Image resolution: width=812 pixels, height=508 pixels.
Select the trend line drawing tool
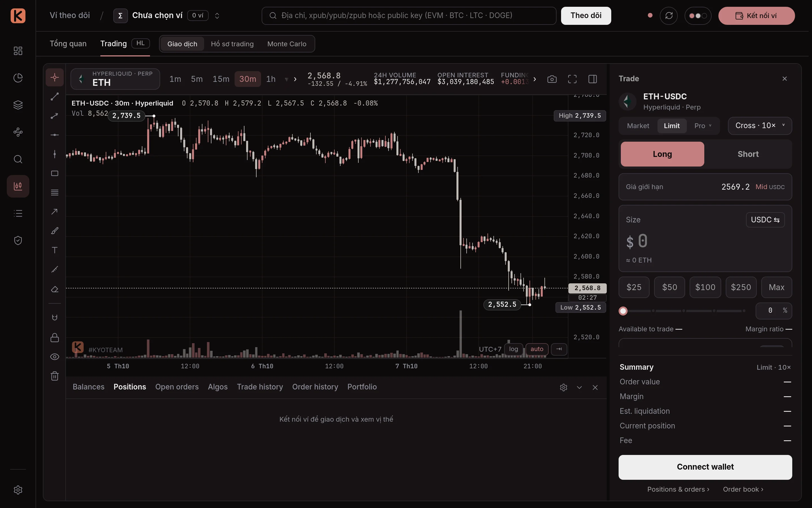coord(55,97)
